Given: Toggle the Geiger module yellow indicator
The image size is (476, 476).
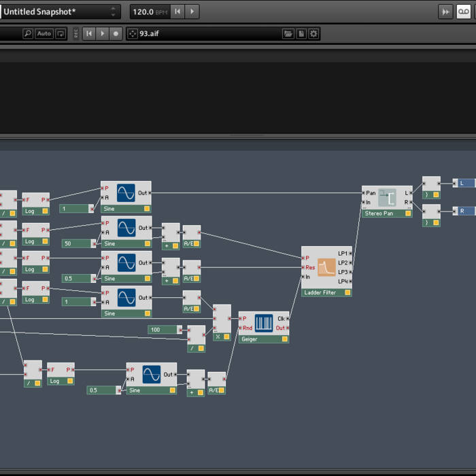Looking at the screenshot, I should [x=285, y=339].
